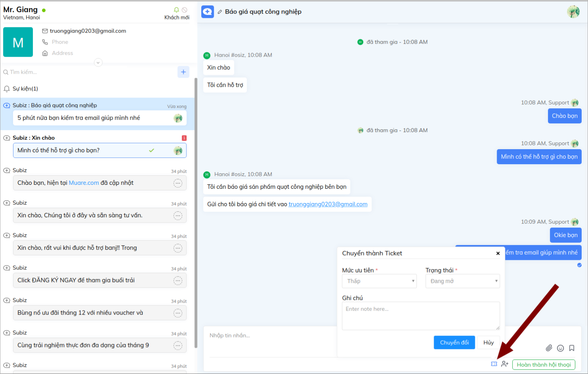Expand the customer details chevron
Screen dimensions: 588x374
(x=98, y=63)
